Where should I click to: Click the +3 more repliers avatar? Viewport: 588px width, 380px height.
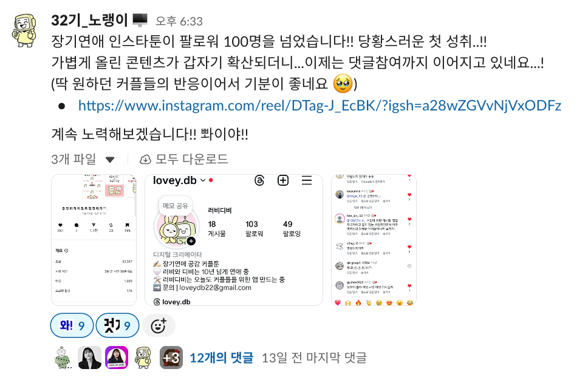click(x=171, y=358)
